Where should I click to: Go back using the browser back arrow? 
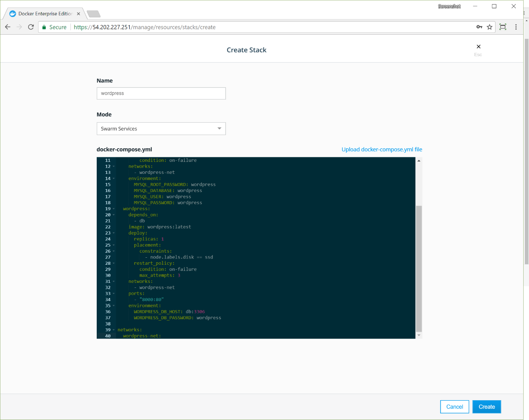pyautogui.click(x=7, y=27)
